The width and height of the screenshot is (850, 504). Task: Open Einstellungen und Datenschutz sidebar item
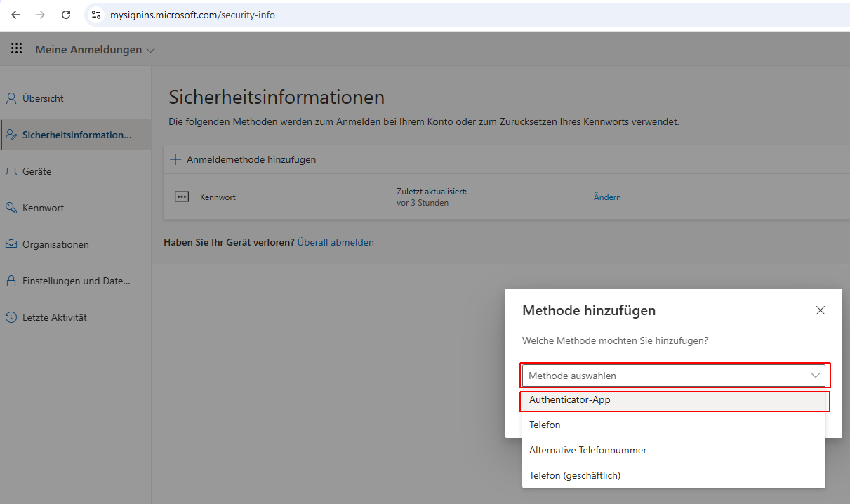[x=76, y=281]
